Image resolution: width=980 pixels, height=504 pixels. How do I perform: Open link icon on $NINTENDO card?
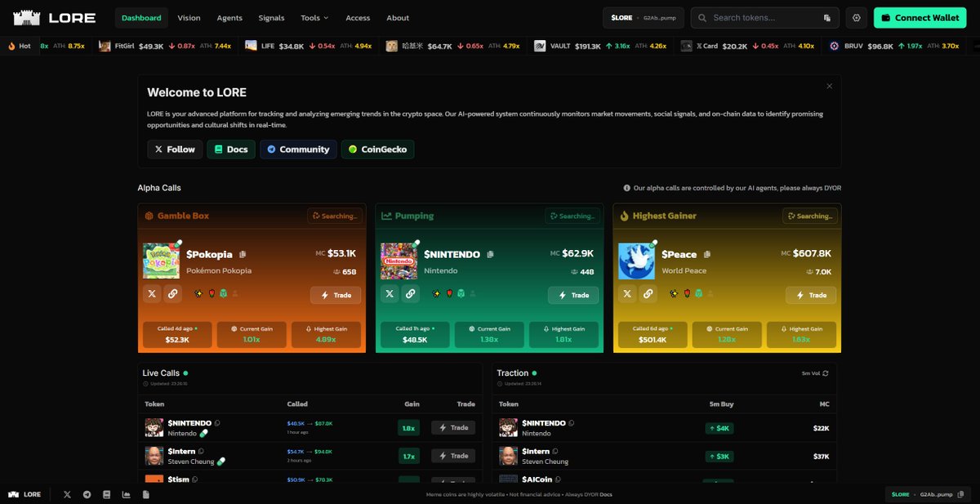tap(411, 294)
